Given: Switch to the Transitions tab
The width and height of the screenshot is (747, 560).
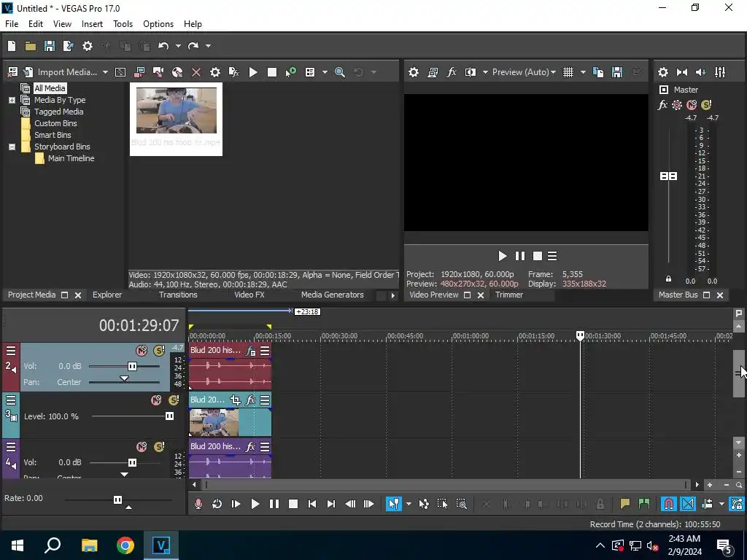Looking at the screenshot, I should click(178, 295).
